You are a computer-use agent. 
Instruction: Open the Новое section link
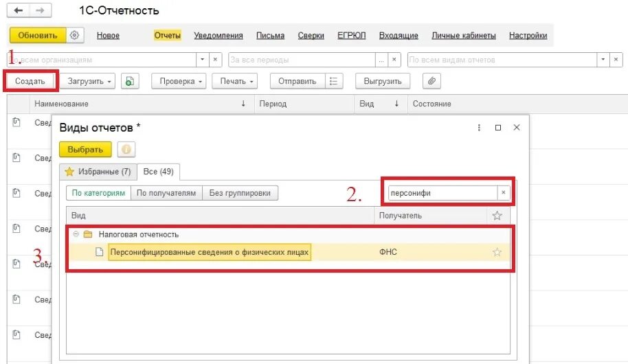coord(108,36)
